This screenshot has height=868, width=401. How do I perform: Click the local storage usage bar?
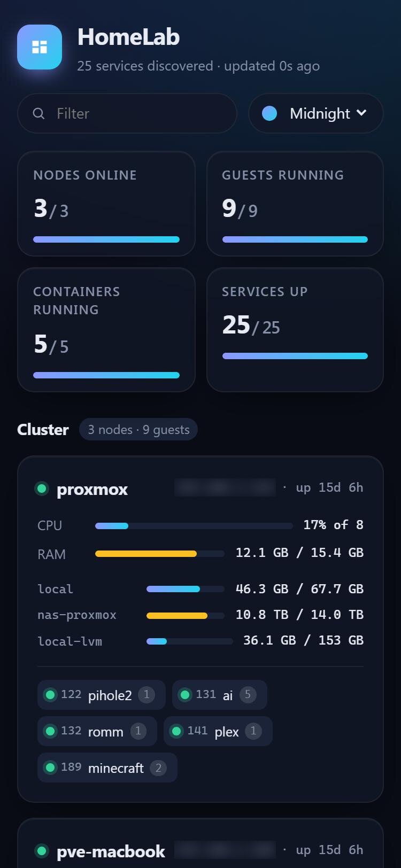tap(186, 589)
